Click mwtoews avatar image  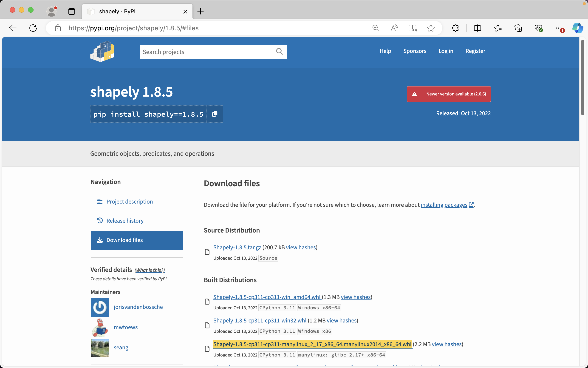100,328
